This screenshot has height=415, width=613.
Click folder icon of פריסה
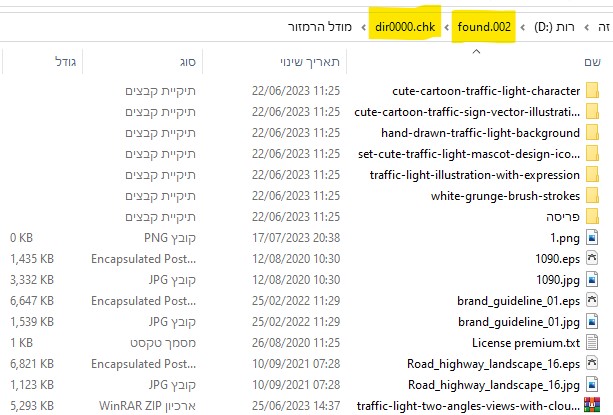592,216
